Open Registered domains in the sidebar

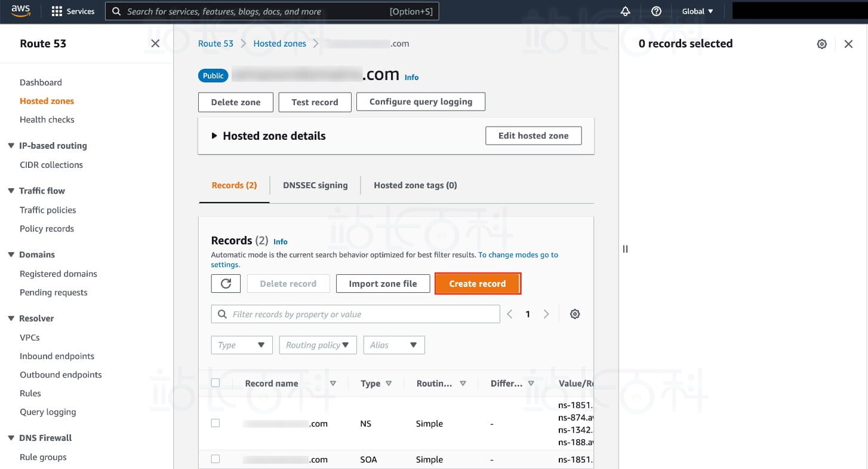pyautogui.click(x=59, y=274)
